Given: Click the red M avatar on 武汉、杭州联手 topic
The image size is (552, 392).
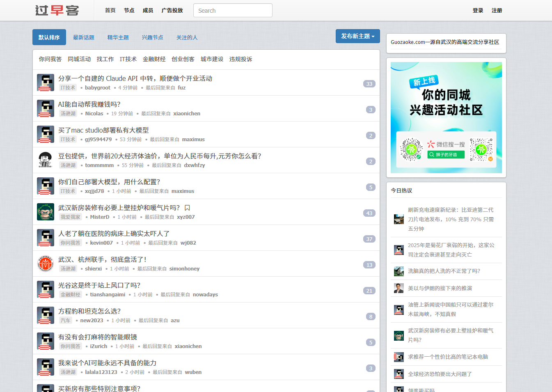Looking at the screenshot, I should (45, 264).
